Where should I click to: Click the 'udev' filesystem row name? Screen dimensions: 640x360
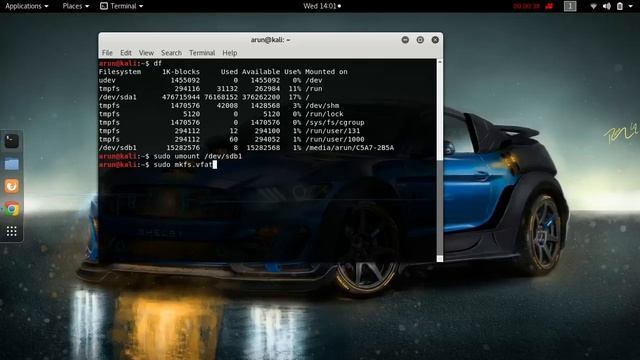coord(107,80)
